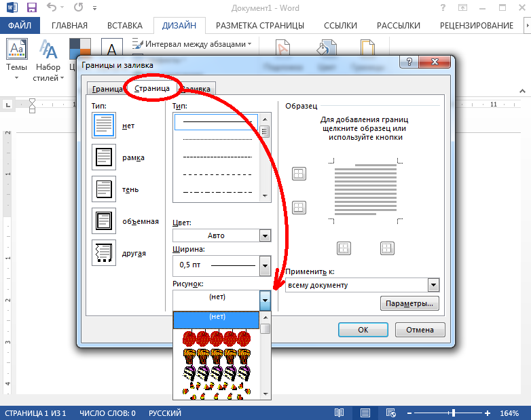Select the 'другая' custom border icon

104,253
